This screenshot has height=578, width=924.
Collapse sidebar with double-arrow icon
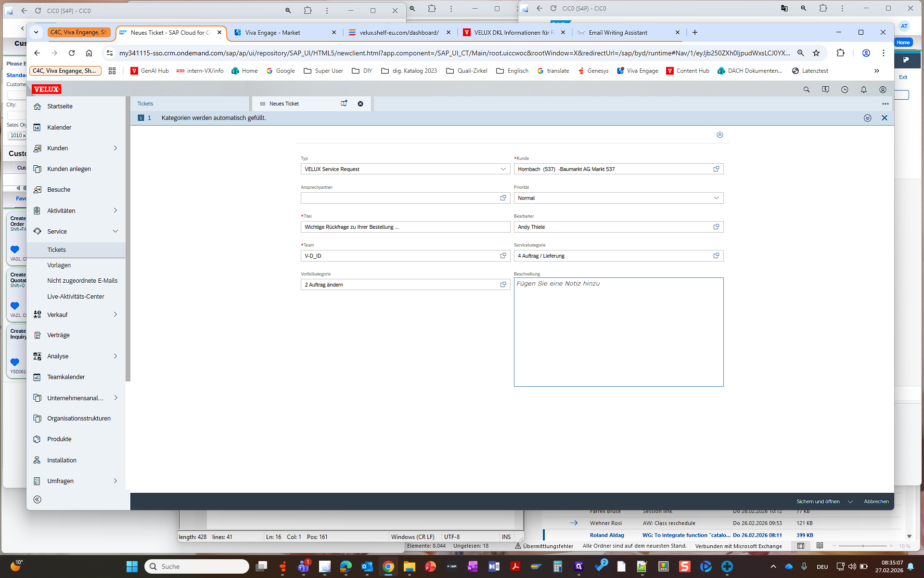[38, 499]
